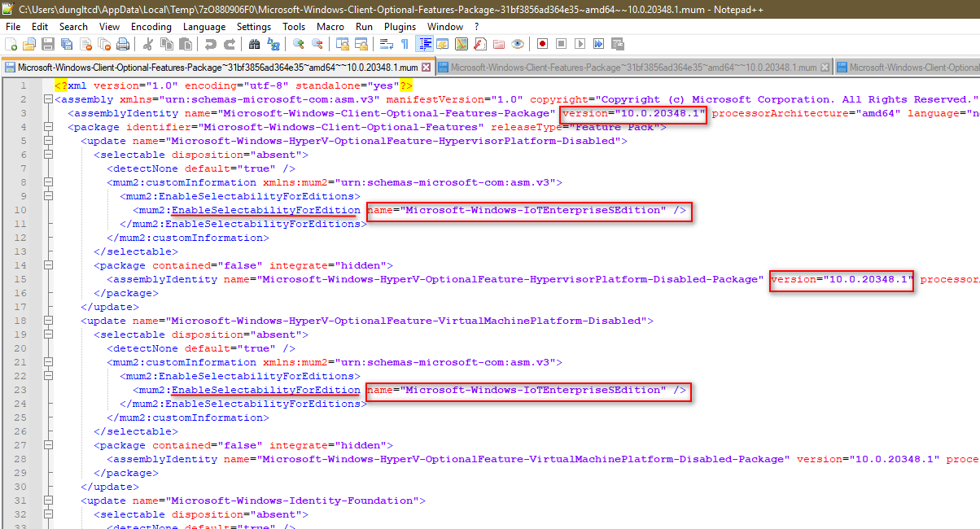Screen dimensions: 980x529
Task: Click the third partially visible document tab
Action: tap(908, 68)
